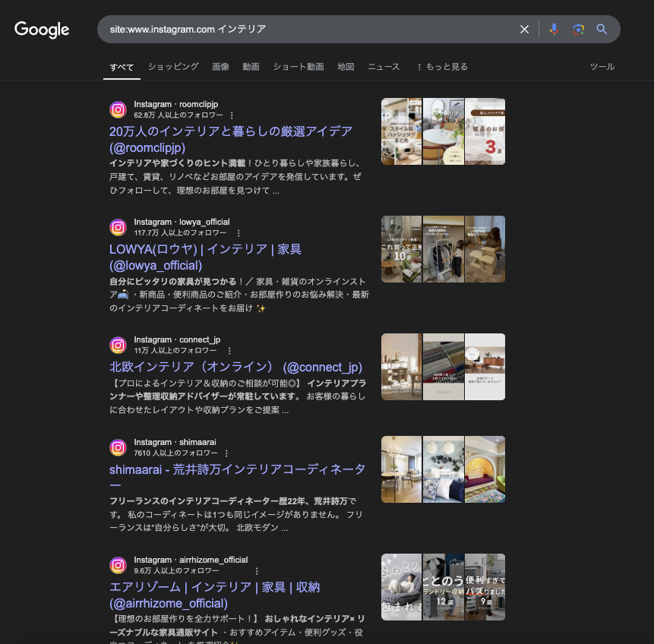Image resolution: width=654 pixels, height=644 pixels.
Task: Select the すべて tab
Action: pyautogui.click(x=122, y=67)
